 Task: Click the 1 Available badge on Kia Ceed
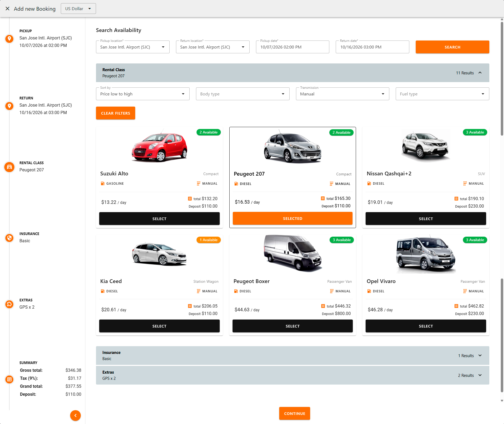tap(209, 240)
